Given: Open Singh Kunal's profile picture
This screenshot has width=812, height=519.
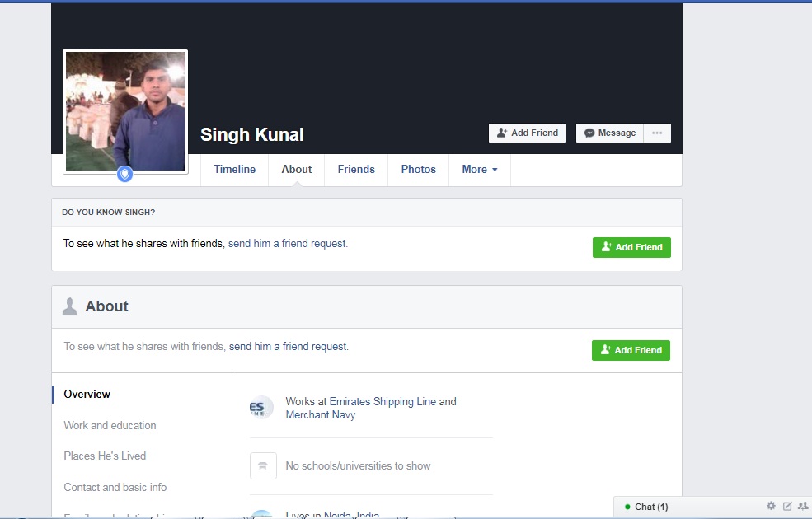Looking at the screenshot, I should point(125,110).
